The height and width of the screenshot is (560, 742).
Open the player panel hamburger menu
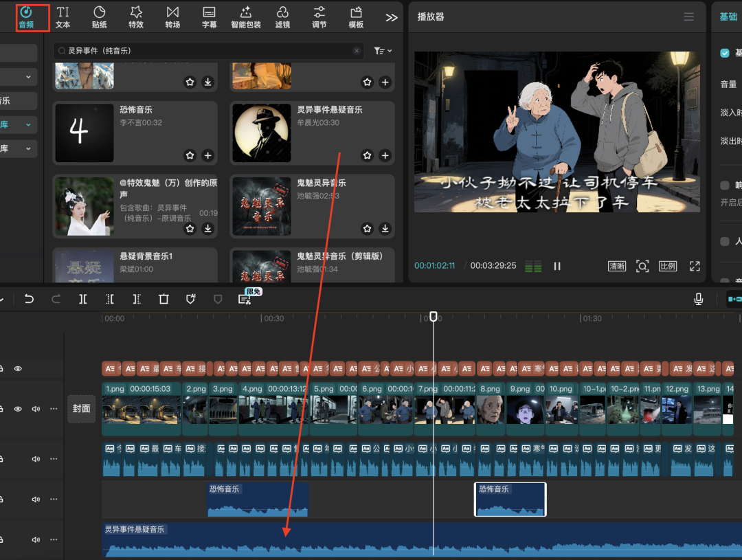coord(688,16)
